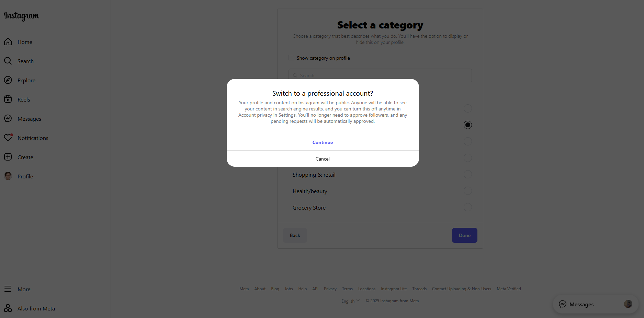
Task: Select the Grocery Store radio button
Action: point(467,207)
